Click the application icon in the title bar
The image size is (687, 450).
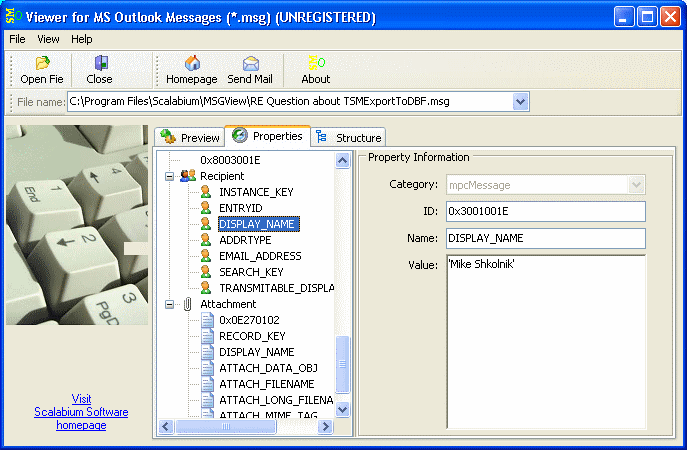pos(13,16)
